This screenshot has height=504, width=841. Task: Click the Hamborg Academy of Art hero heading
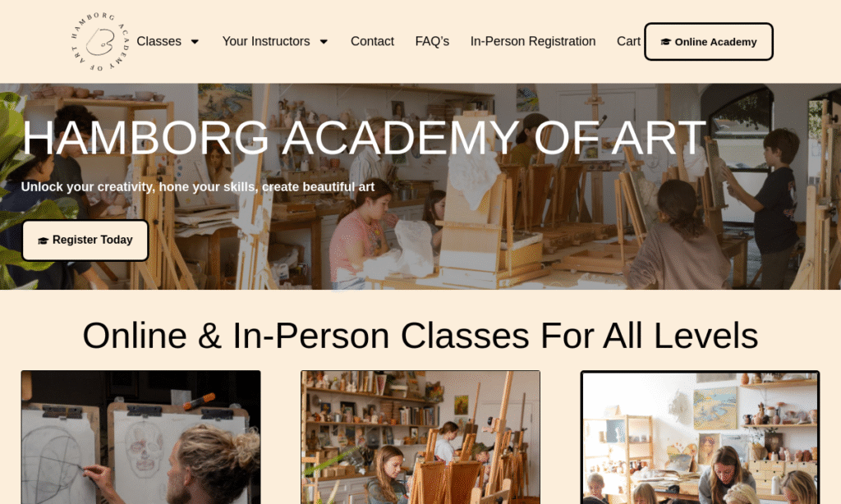(x=364, y=137)
